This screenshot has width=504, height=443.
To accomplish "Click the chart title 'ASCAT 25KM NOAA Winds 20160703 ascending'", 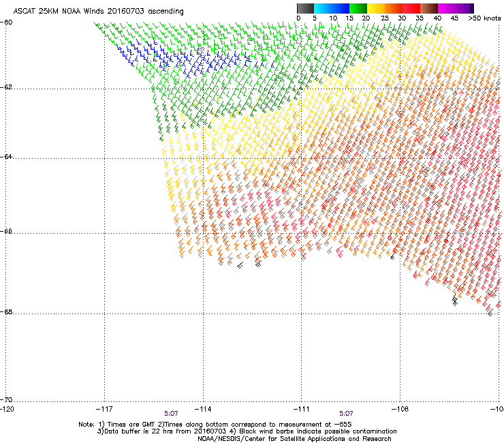I will tap(98, 11).
